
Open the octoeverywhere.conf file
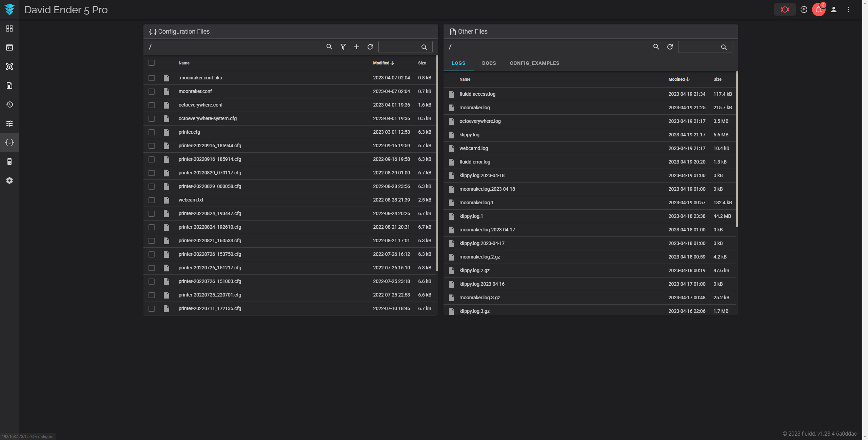coord(201,105)
